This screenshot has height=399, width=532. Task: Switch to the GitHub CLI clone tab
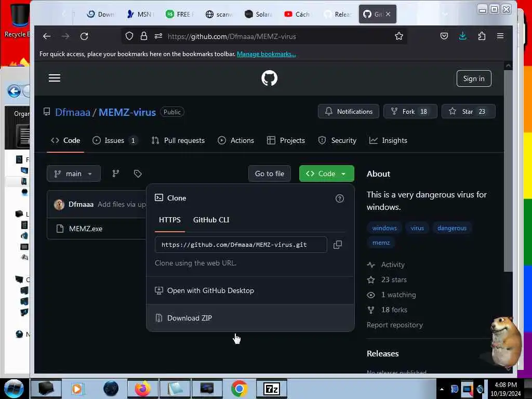tap(211, 220)
